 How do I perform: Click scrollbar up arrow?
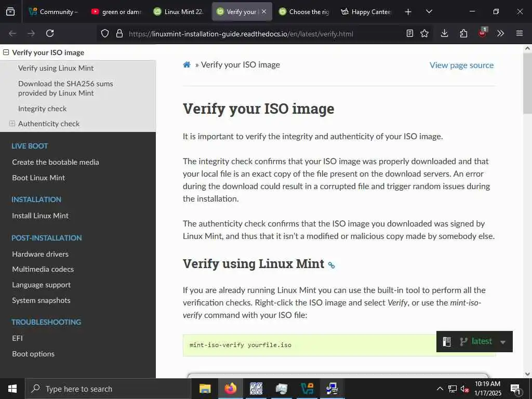(x=527, y=48)
